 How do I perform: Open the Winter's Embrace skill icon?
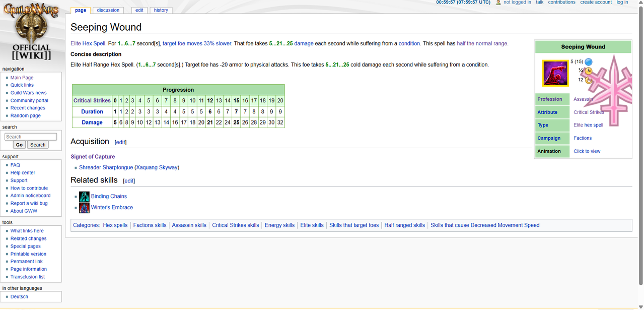coord(84,208)
